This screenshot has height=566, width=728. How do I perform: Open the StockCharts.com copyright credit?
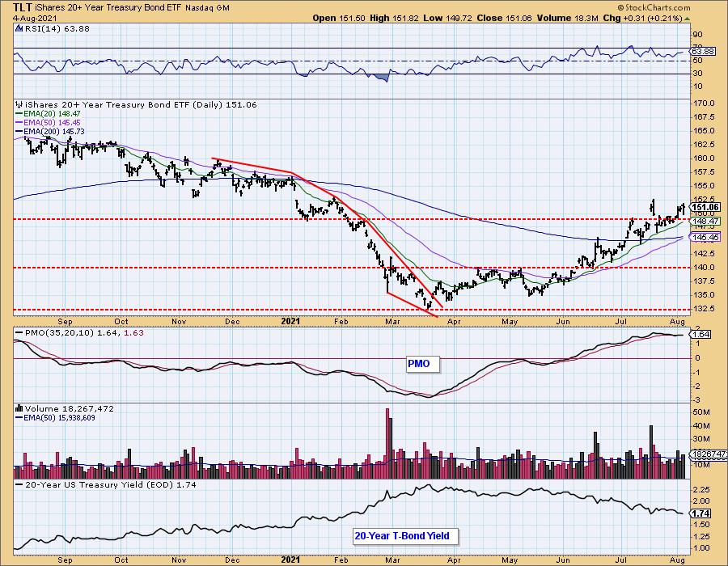click(654, 7)
